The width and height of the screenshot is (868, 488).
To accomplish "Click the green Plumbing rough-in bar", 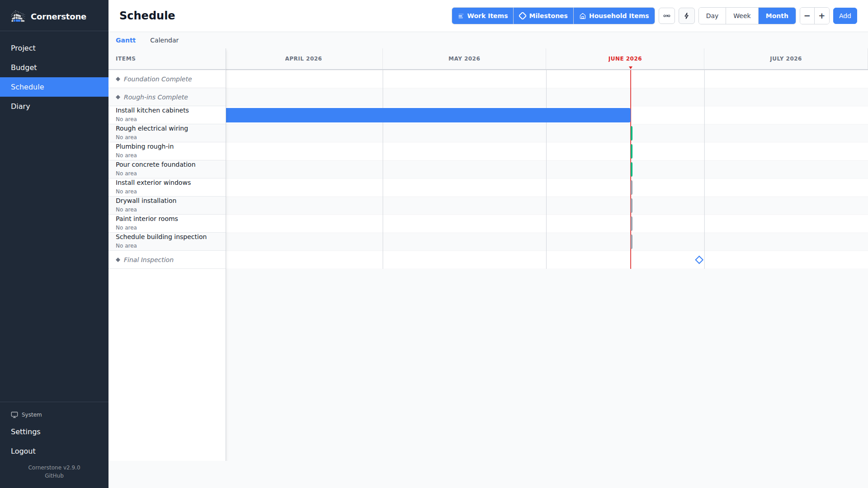I will (632, 151).
